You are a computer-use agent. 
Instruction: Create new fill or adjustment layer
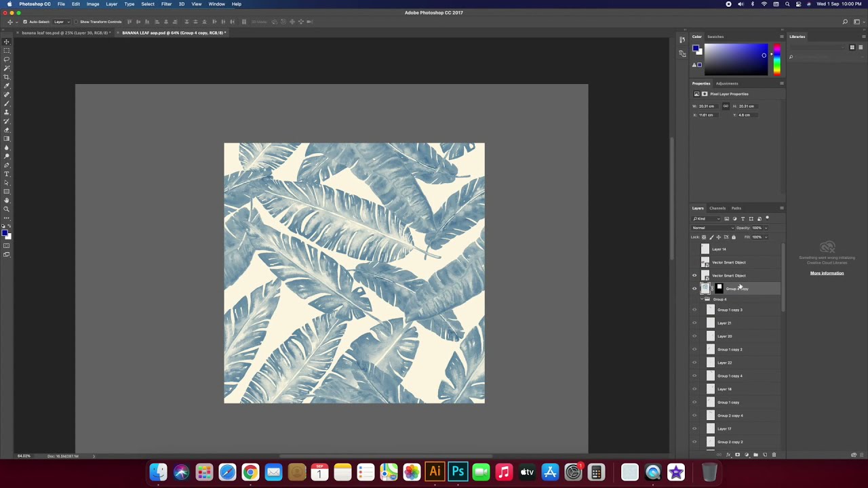tap(747, 455)
